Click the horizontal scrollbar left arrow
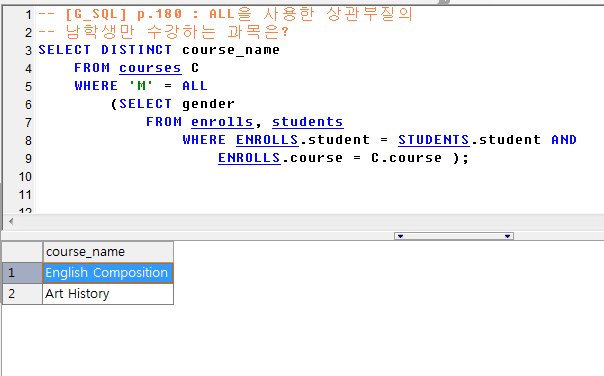604x376 pixels. tap(11, 222)
